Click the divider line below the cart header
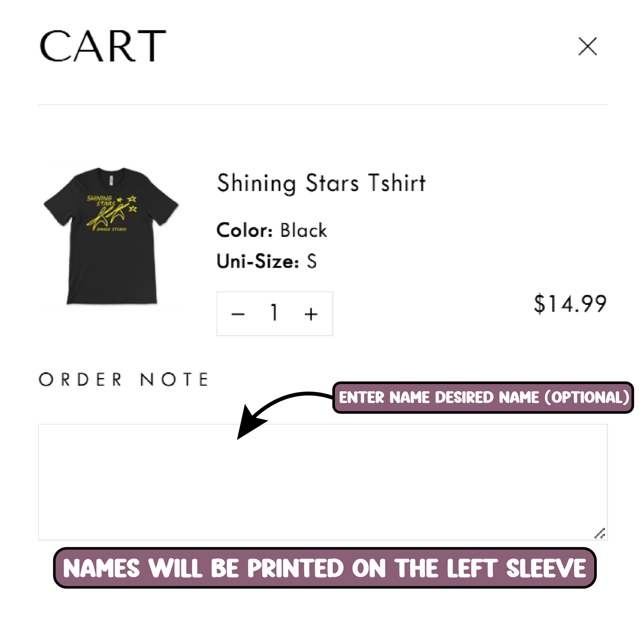Viewport: 644px width, 644px height. point(322,105)
